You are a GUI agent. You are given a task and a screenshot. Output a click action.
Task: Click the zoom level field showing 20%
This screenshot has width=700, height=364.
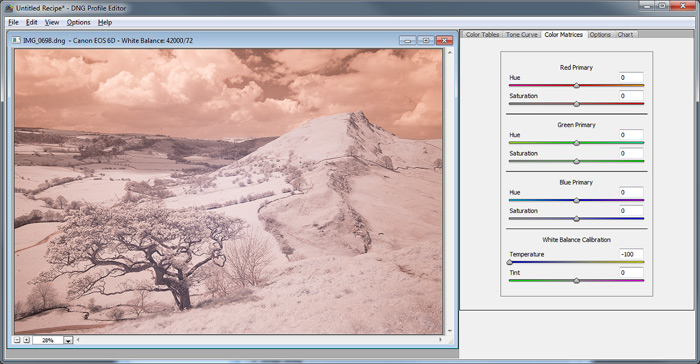(47, 340)
